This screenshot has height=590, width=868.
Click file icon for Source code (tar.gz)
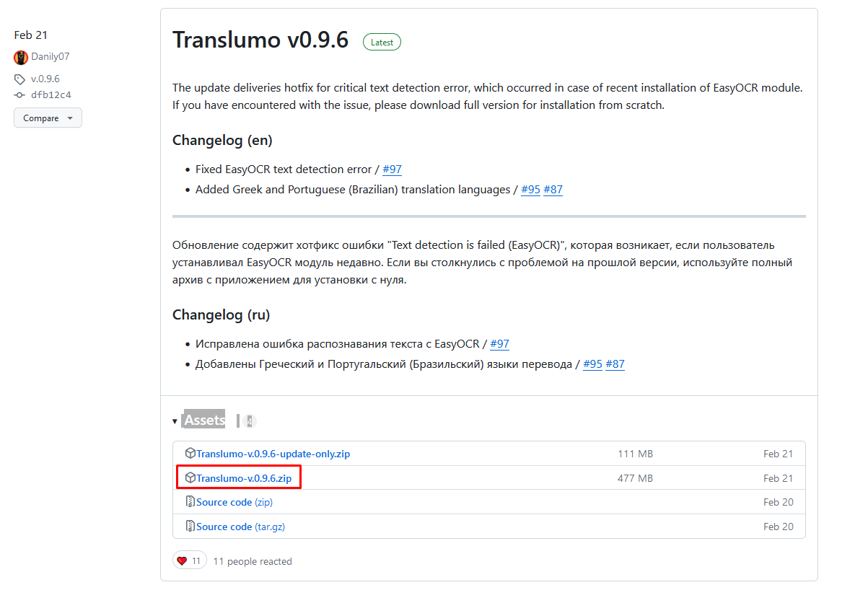[190, 527]
